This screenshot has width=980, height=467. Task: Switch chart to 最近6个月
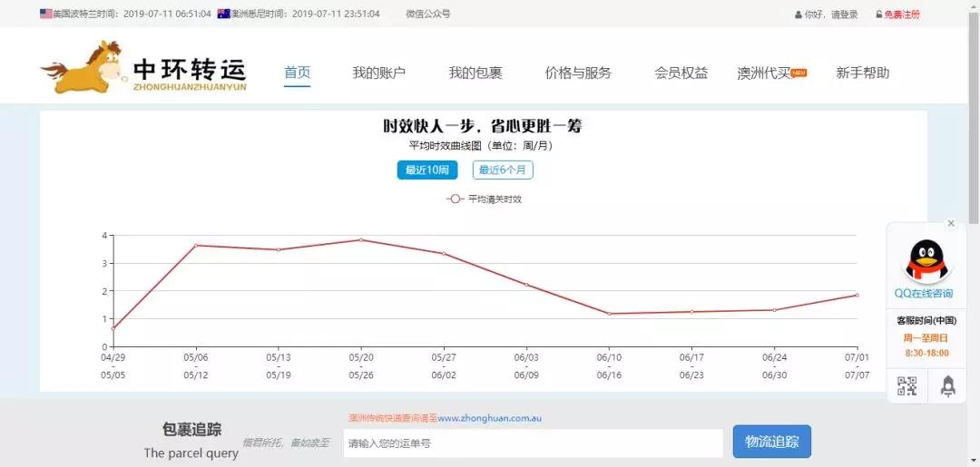pos(503,170)
